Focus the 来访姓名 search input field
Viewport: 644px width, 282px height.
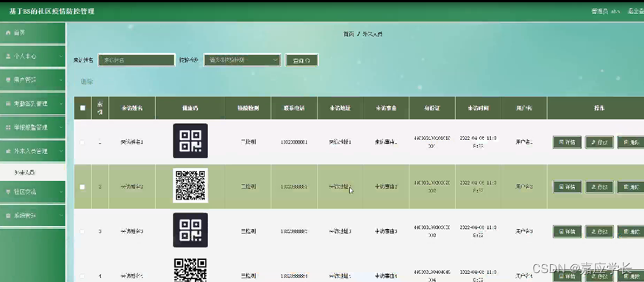point(136,60)
